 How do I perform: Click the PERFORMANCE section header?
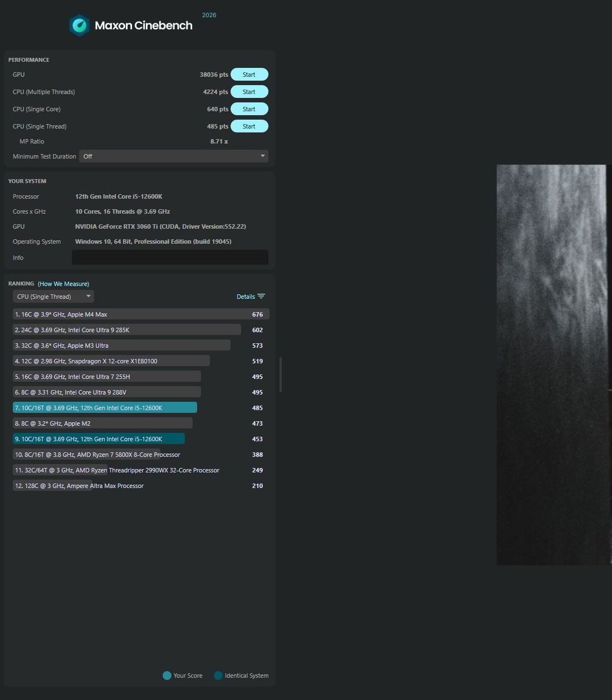pyautogui.click(x=28, y=60)
